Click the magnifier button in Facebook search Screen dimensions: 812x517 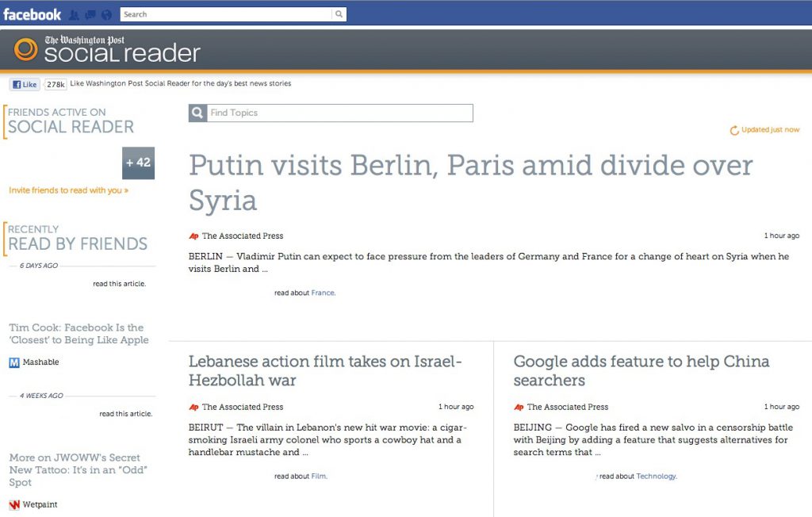[x=339, y=14]
